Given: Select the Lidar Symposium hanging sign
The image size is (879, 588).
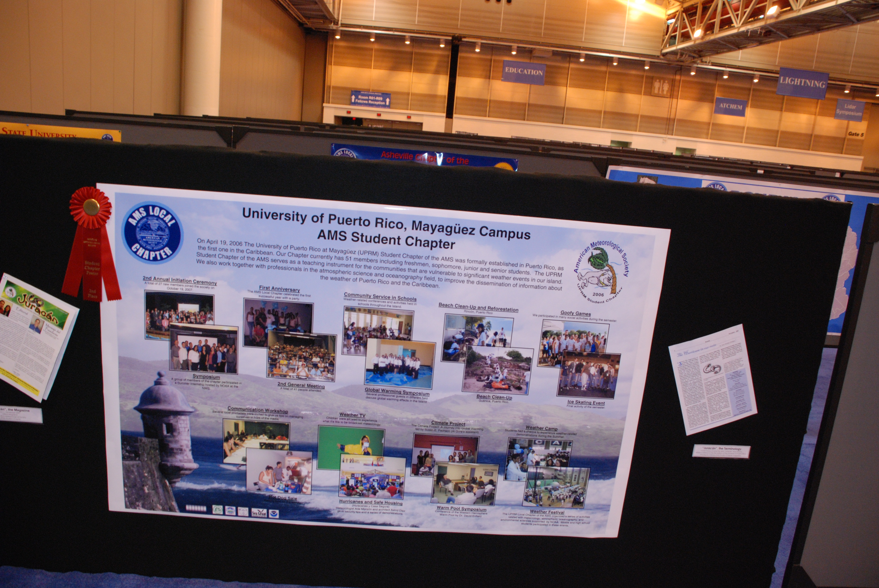Looking at the screenshot, I should click(x=850, y=110).
